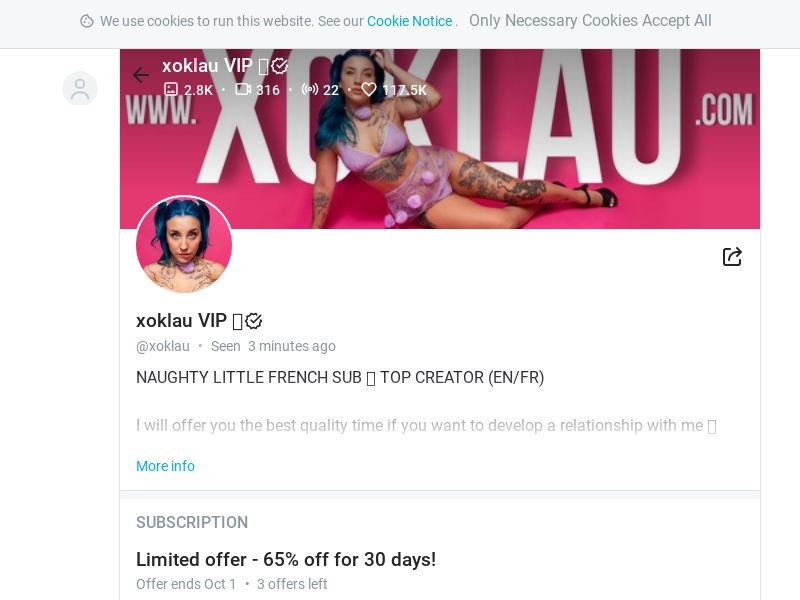Open the Cookie Notice link
The height and width of the screenshot is (600, 800).
[410, 21]
